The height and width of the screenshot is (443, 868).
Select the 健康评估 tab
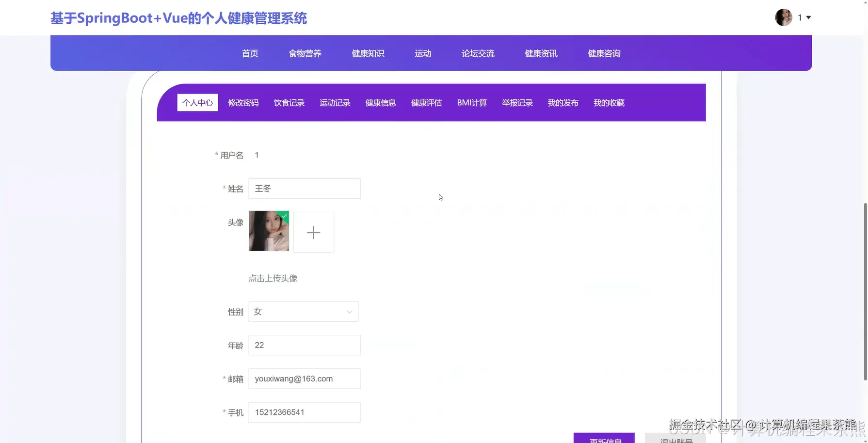(x=426, y=102)
